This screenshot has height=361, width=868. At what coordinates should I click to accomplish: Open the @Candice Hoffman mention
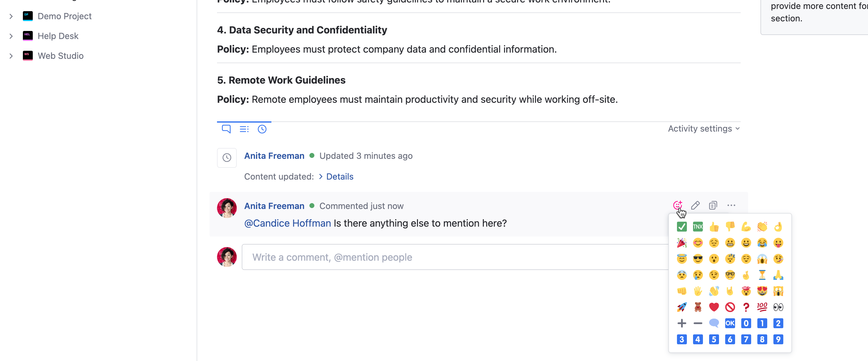pyautogui.click(x=287, y=223)
